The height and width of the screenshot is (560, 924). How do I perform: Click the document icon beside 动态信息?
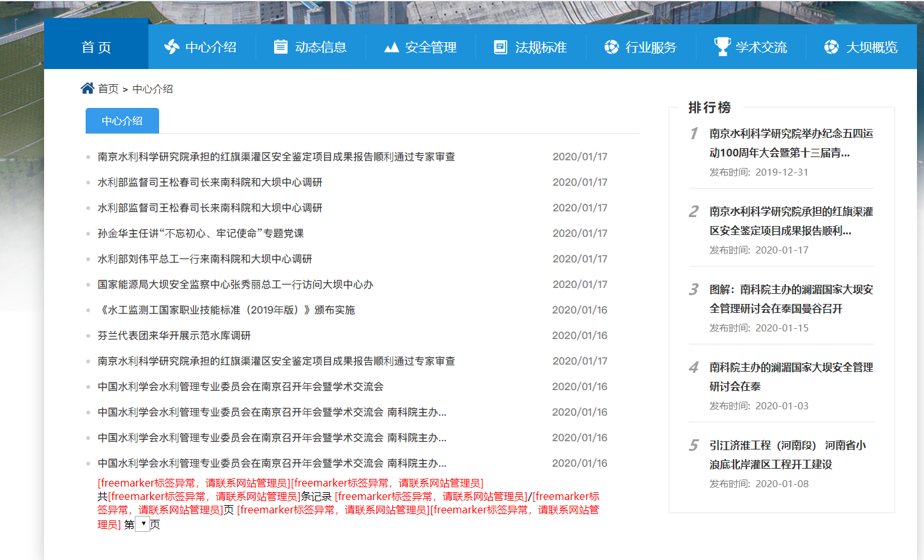281,47
